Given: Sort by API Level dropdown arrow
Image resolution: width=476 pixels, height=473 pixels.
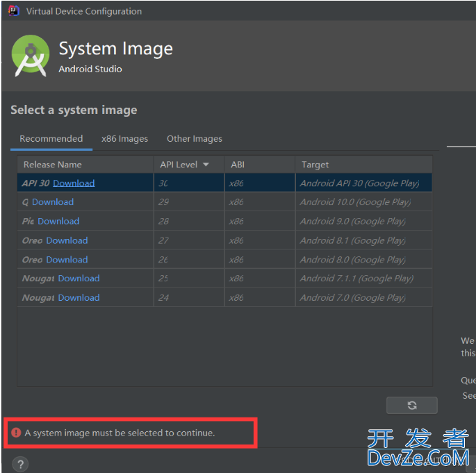Looking at the screenshot, I should tap(206, 165).
